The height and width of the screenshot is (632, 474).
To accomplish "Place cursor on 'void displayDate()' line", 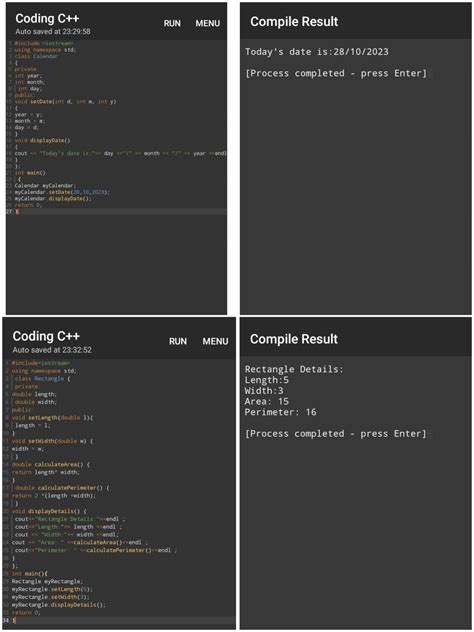I will tap(42, 140).
